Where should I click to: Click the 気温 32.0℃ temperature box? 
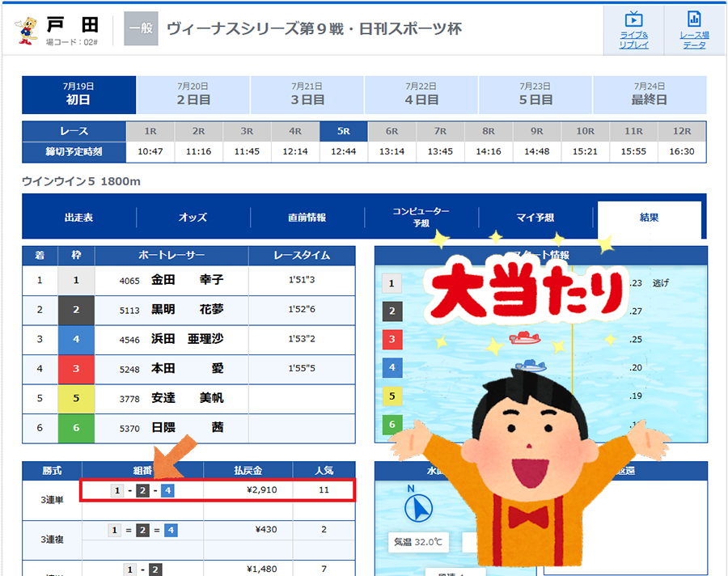pos(418,542)
